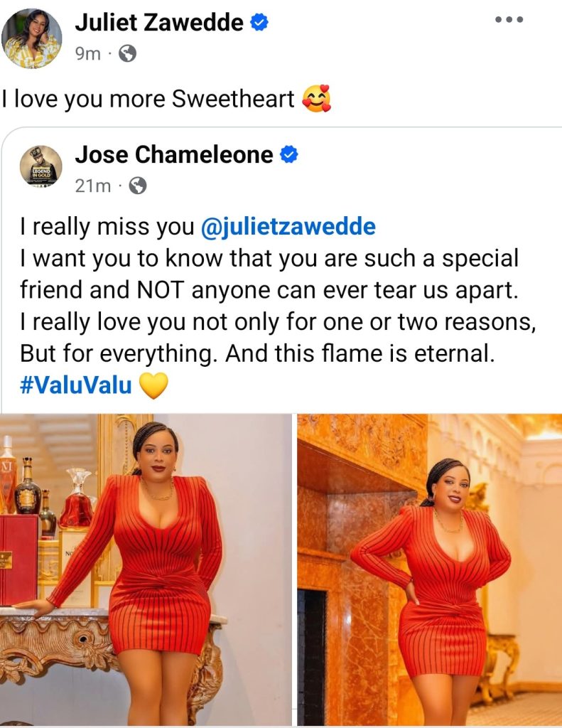Follow the @julietzawedde mention link
Screen dimensions: 562x728
coord(288,227)
